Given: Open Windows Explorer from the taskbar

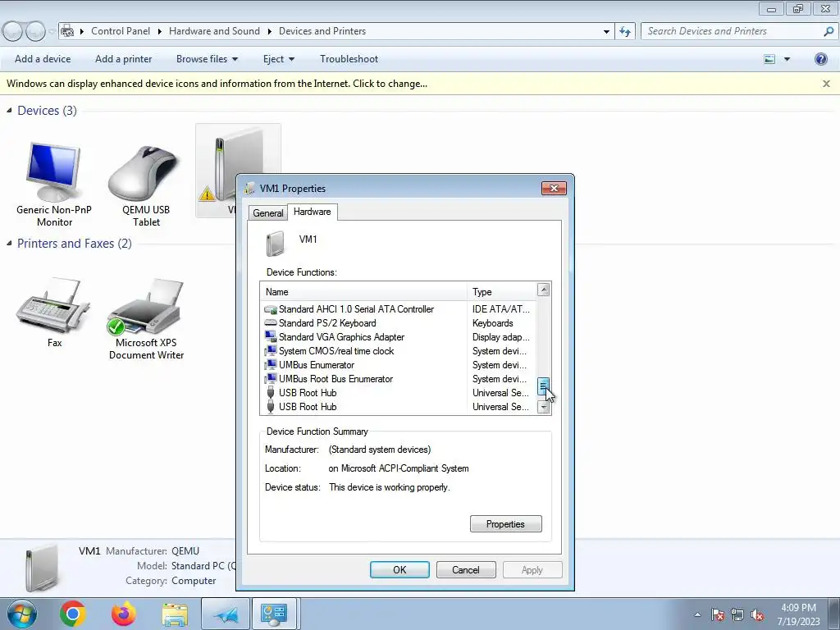Looking at the screenshot, I should tap(175, 614).
